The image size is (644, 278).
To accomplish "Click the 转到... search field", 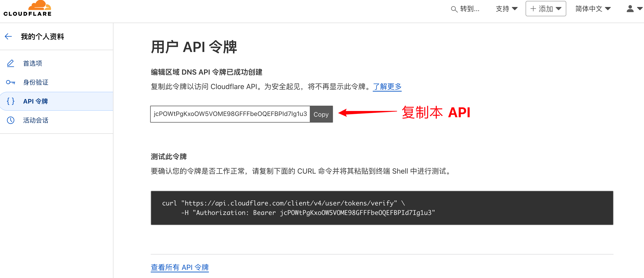I will [x=465, y=9].
